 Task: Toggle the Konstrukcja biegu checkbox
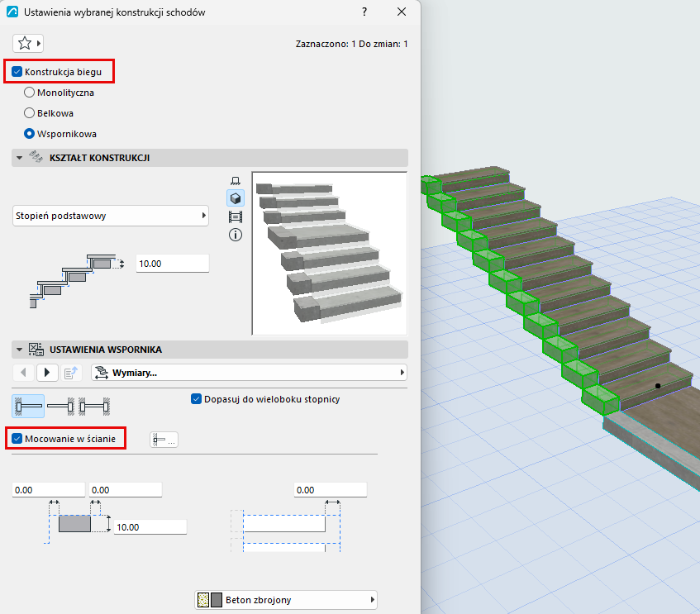point(17,71)
